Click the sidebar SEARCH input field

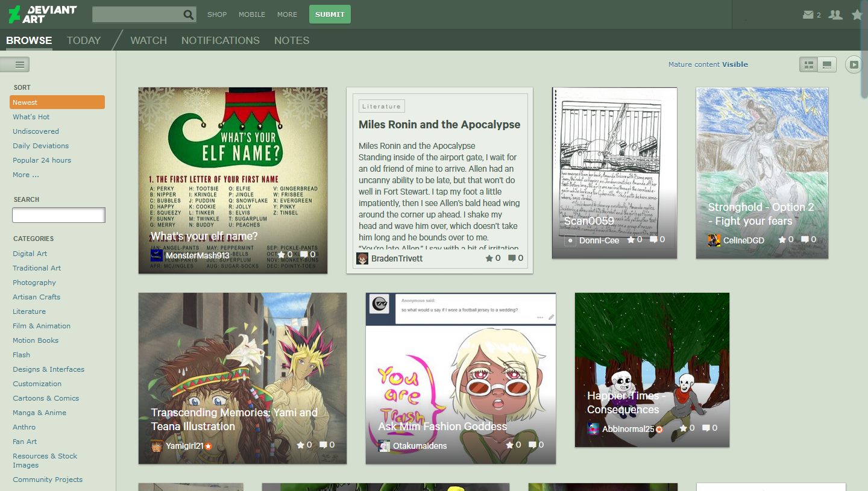[x=58, y=215]
